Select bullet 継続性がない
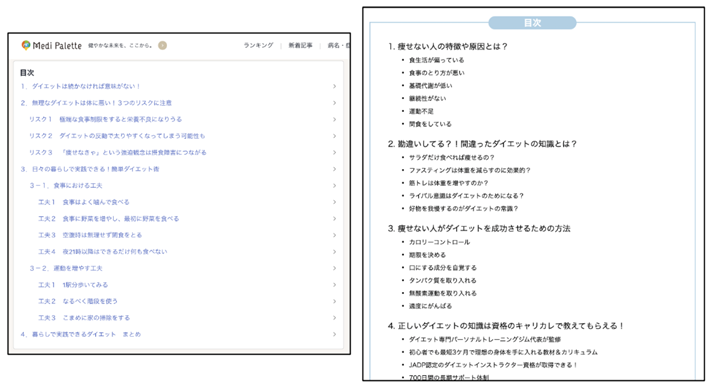The height and width of the screenshot is (390, 712). click(x=427, y=98)
